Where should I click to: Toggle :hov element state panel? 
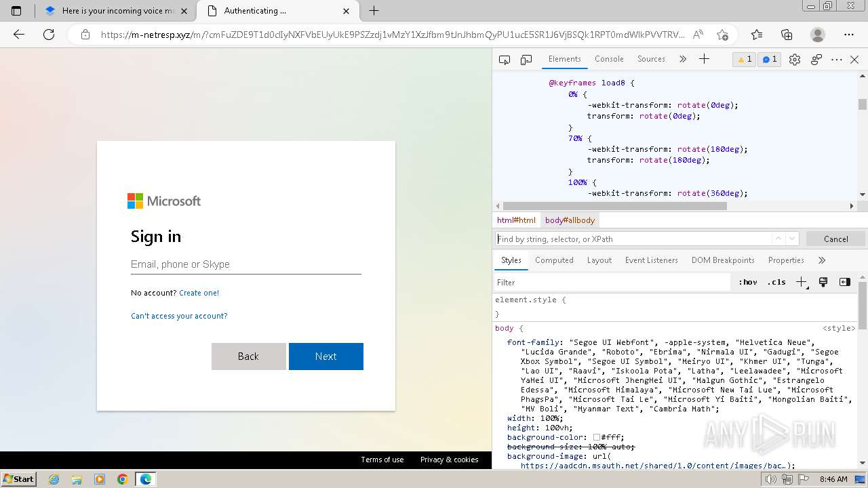[x=748, y=283]
